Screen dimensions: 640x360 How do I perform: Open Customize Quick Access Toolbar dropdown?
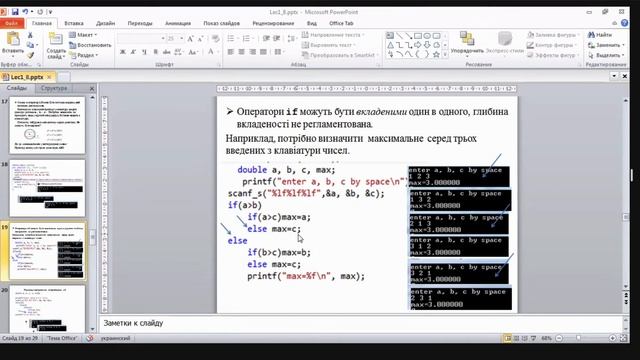coord(50,12)
